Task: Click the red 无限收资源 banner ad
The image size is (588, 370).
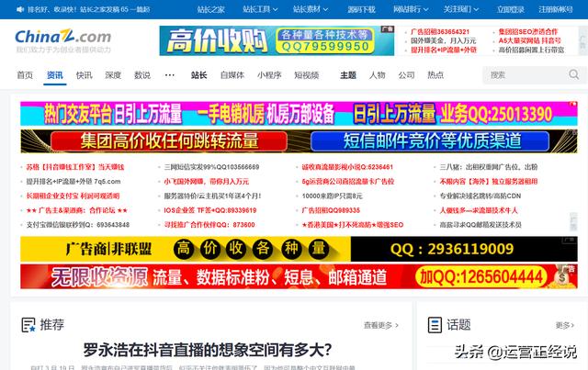Action: click(x=299, y=276)
